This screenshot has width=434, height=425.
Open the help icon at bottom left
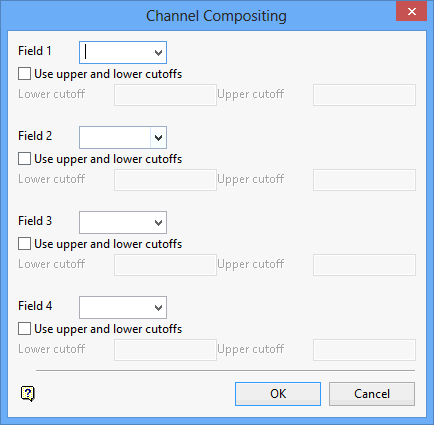tap(27, 394)
